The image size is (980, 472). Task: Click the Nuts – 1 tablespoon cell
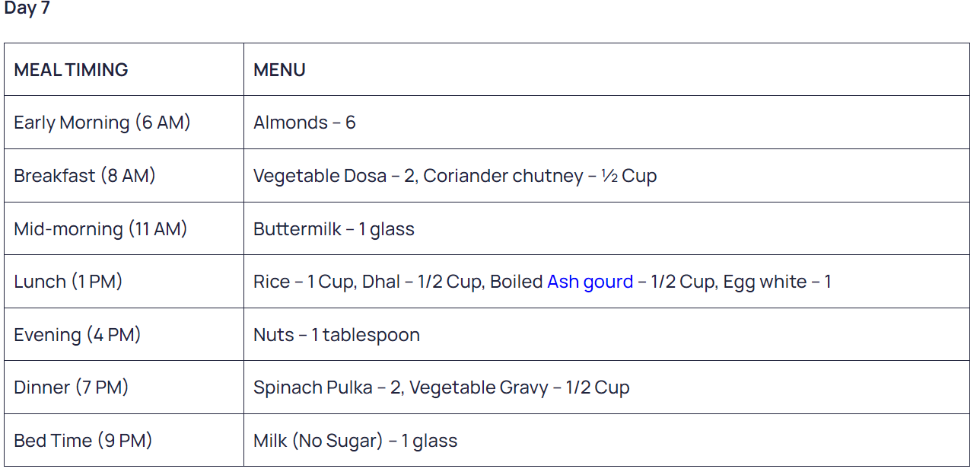[606, 334]
